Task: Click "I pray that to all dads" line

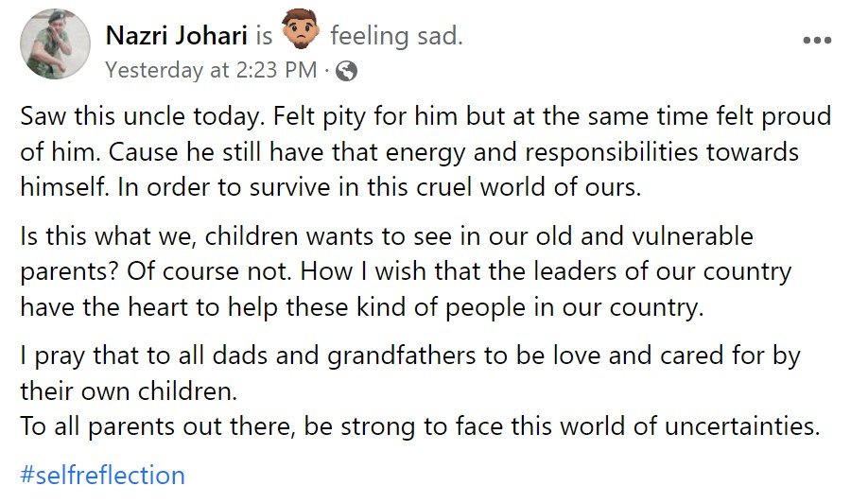Action: pos(171,356)
